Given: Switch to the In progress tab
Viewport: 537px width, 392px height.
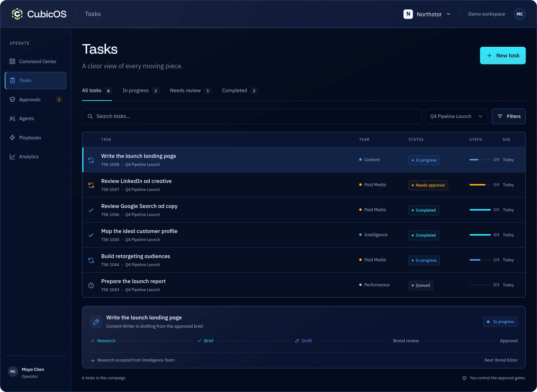Looking at the screenshot, I should click(x=141, y=91).
